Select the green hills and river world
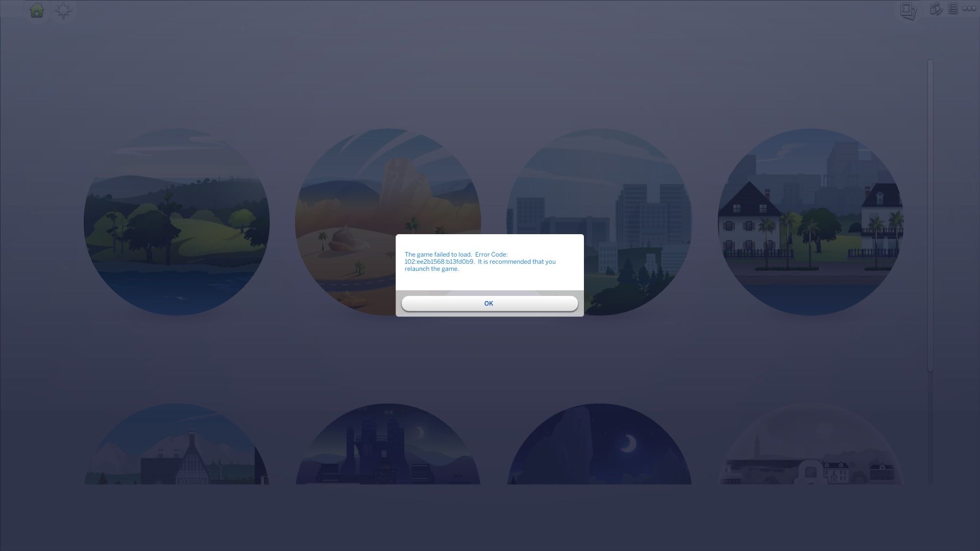The image size is (980, 551). [x=177, y=222]
